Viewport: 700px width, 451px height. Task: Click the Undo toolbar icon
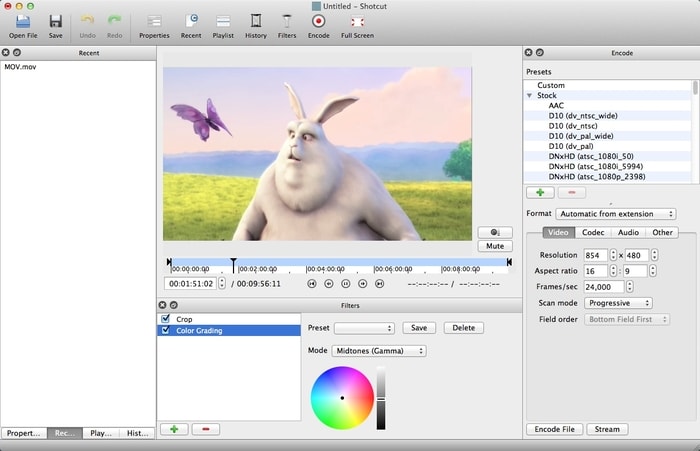pyautogui.click(x=87, y=27)
